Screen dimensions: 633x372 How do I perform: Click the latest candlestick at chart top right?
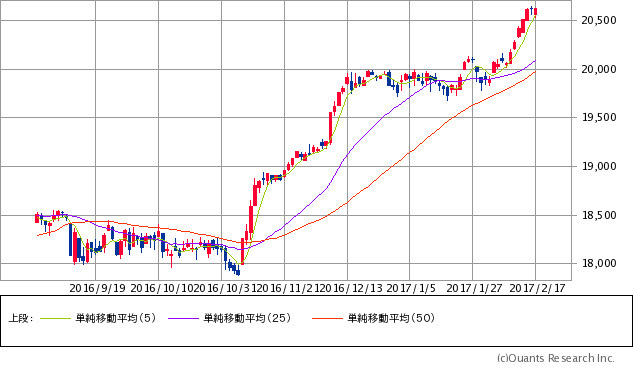535,11
